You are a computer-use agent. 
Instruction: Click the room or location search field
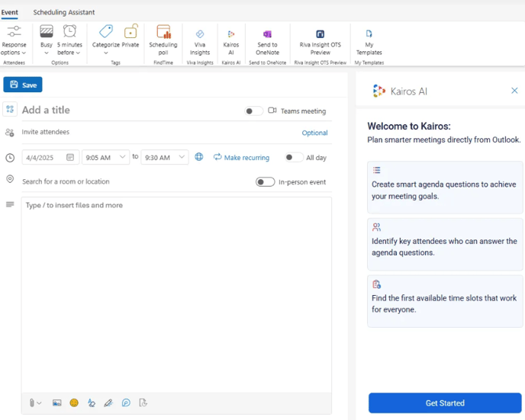137,181
